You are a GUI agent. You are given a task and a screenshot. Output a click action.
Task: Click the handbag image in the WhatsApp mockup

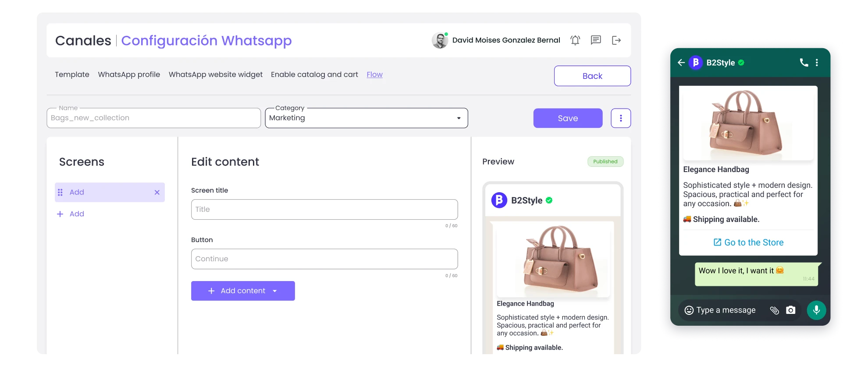click(x=748, y=124)
